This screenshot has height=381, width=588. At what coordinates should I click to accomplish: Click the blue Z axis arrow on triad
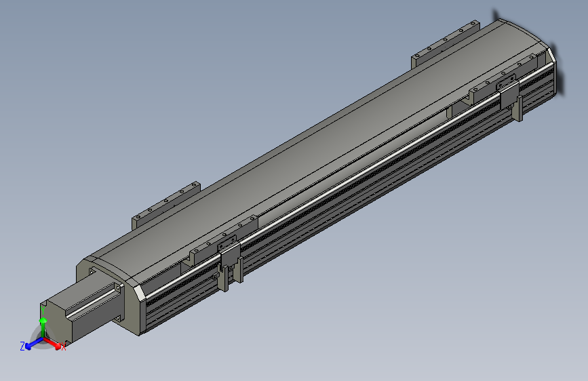[33, 344]
